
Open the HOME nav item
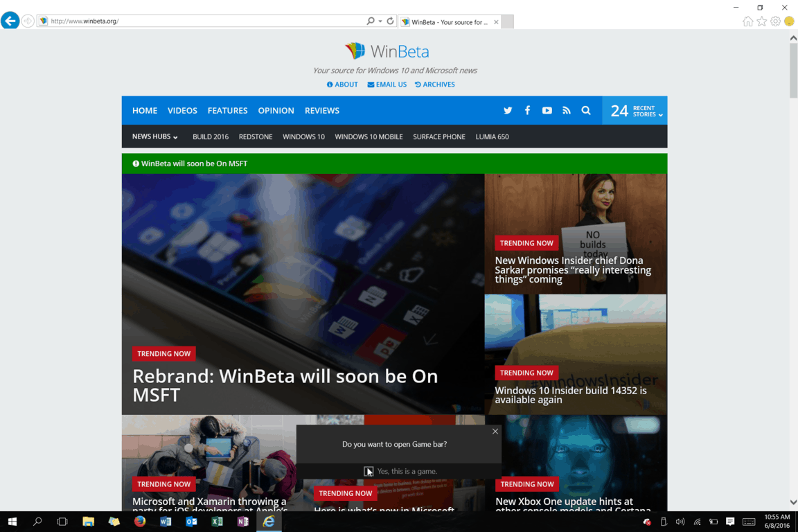coord(145,110)
